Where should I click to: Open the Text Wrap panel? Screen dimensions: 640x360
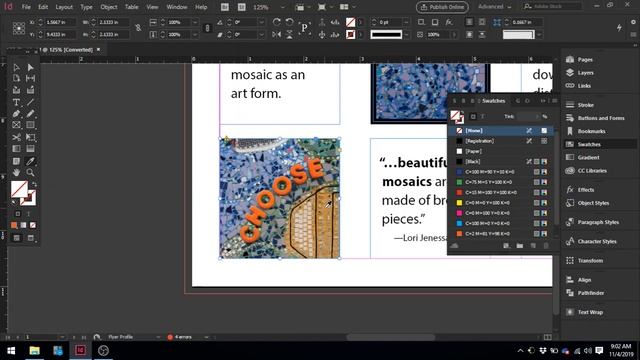pyautogui.click(x=590, y=312)
